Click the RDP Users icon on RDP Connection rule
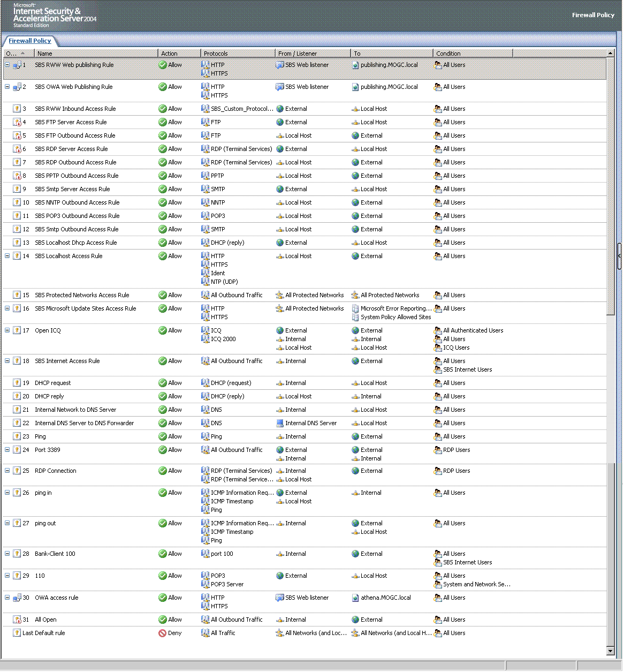 click(437, 471)
